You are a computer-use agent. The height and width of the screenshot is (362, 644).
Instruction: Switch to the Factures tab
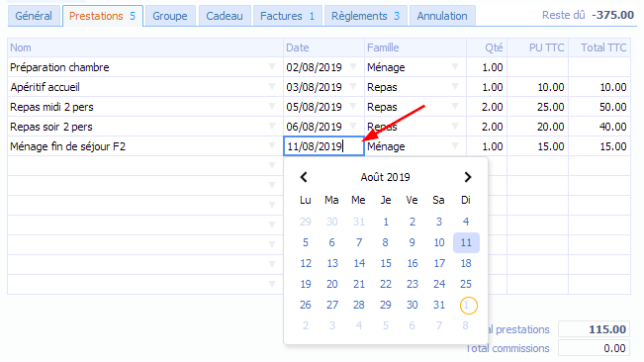coord(287,16)
